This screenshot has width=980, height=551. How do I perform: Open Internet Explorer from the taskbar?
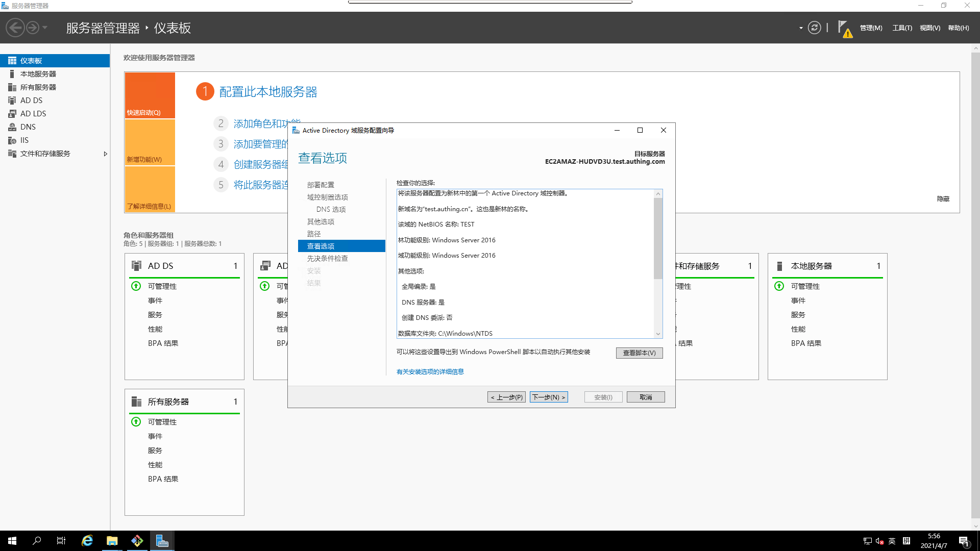click(x=87, y=541)
